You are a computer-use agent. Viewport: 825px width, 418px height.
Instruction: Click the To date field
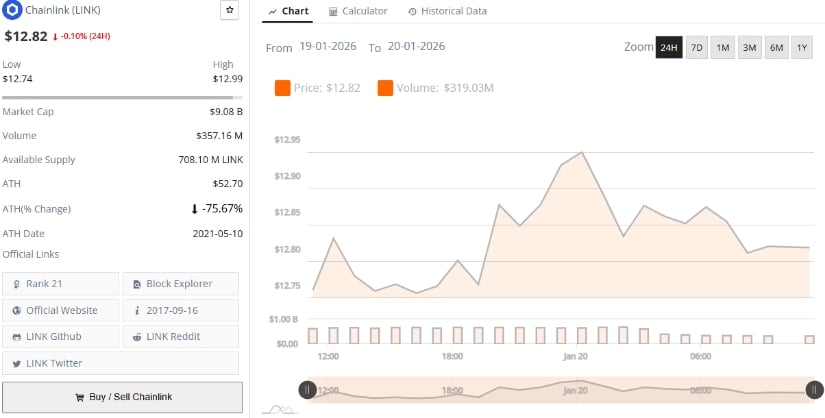point(415,47)
